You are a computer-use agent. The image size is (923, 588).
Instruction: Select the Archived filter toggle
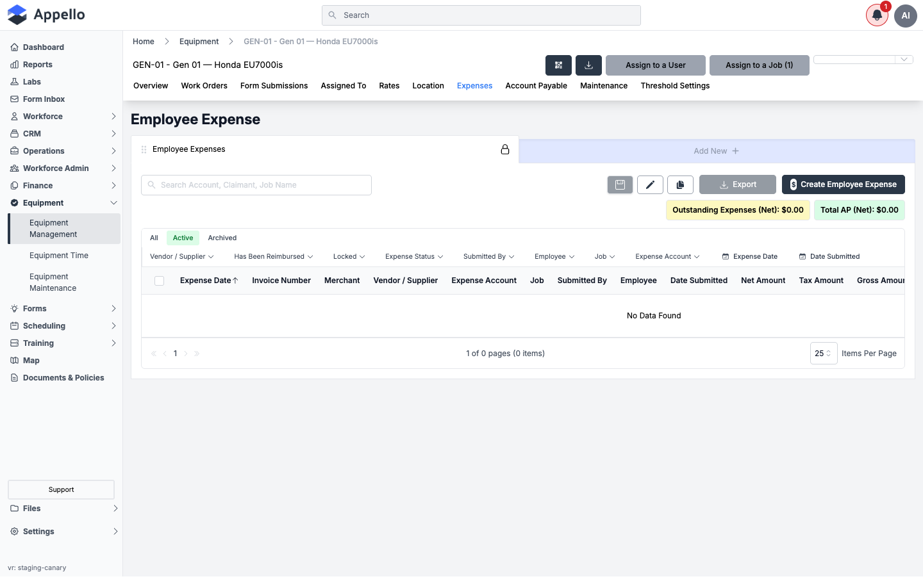tap(222, 238)
